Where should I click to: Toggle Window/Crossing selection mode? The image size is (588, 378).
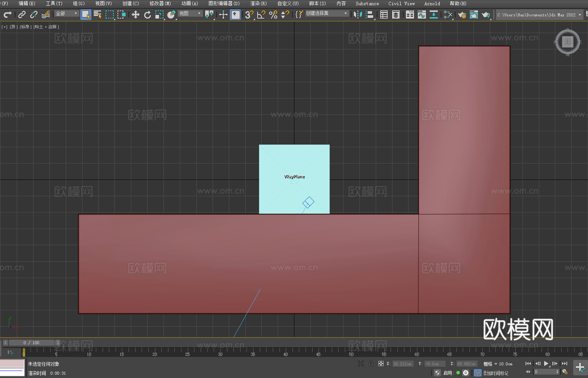pyautogui.click(x=122, y=14)
